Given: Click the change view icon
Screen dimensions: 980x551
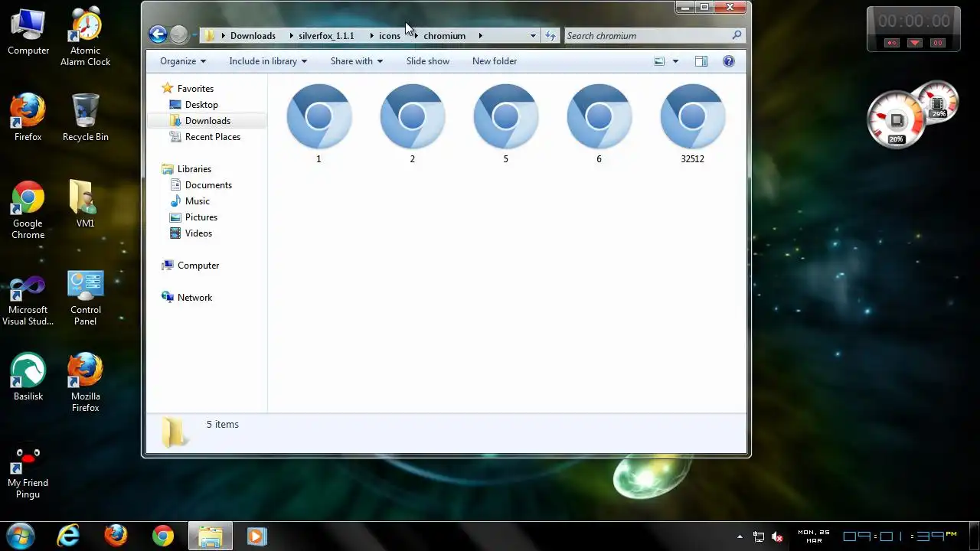Looking at the screenshot, I should (x=659, y=61).
